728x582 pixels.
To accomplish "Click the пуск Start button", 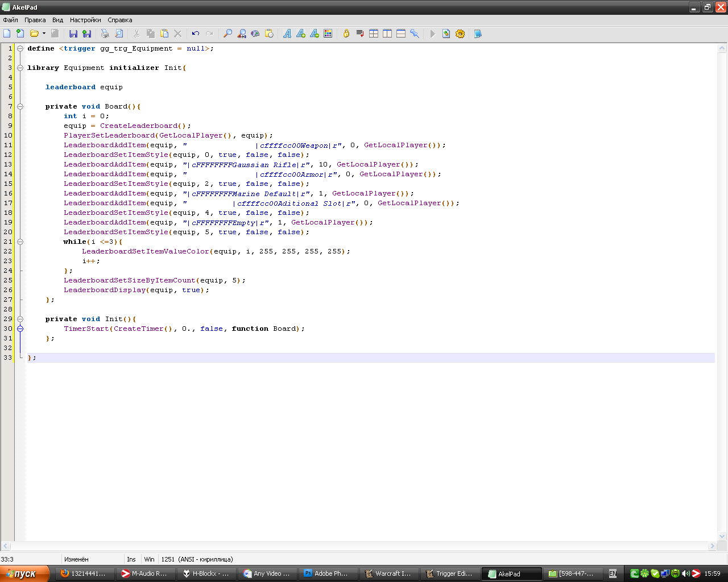I will 24,573.
